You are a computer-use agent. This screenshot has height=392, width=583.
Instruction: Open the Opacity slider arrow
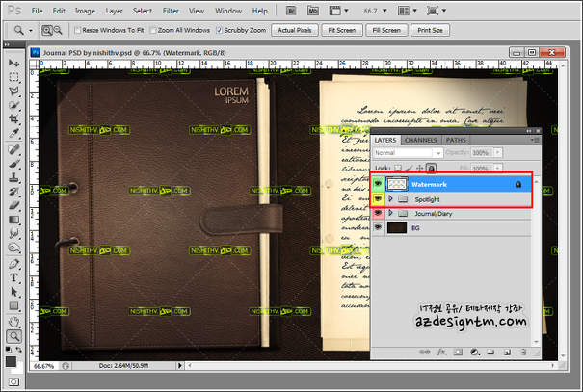(498, 152)
